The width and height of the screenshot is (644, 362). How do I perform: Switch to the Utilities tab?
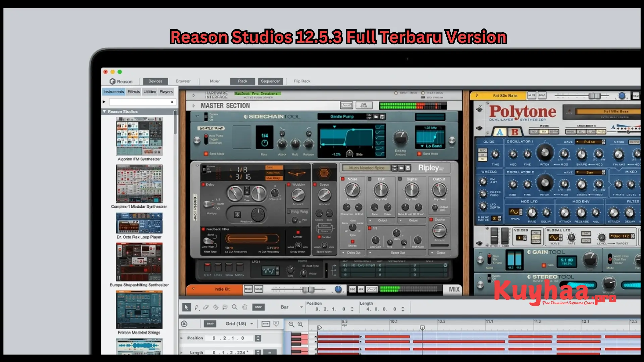click(150, 92)
